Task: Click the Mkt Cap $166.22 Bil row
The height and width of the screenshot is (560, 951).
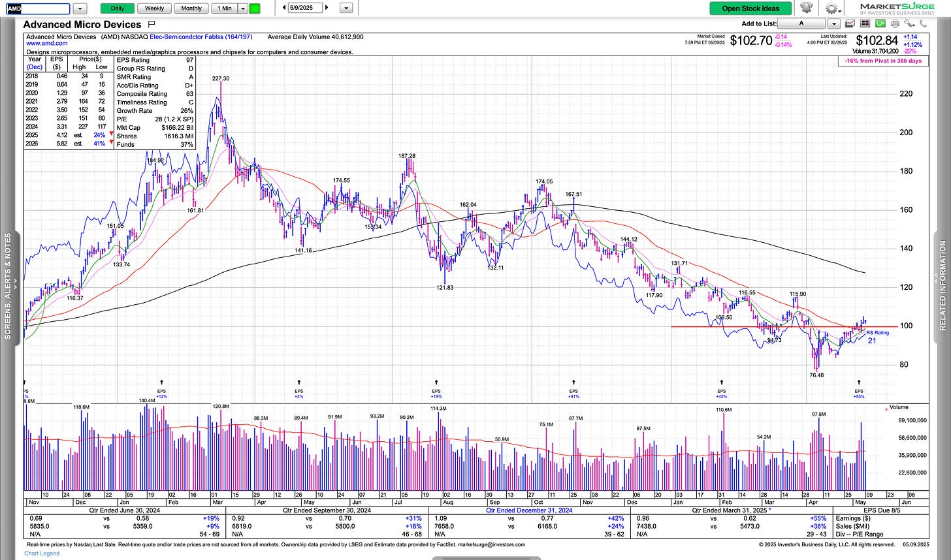Action: tap(155, 128)
